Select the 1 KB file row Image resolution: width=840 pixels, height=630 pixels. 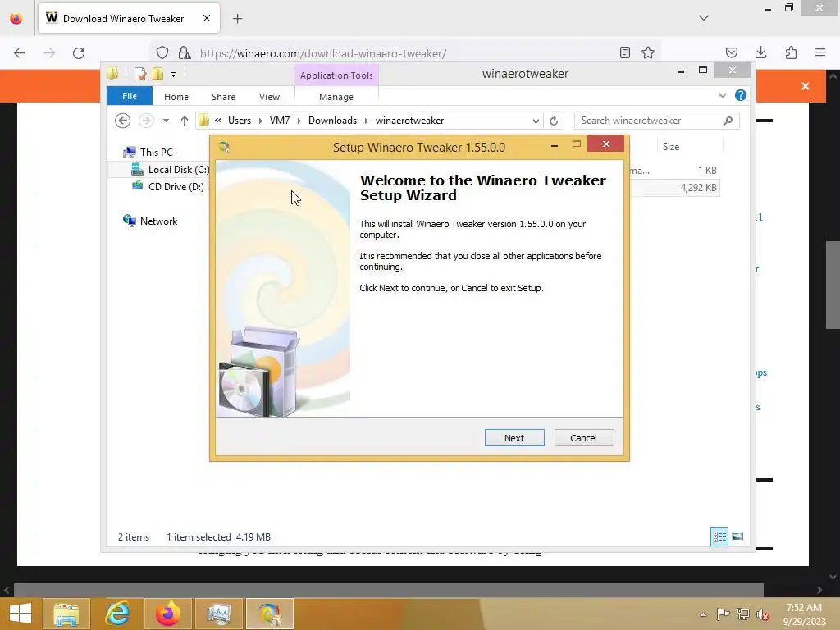pyautogui.click(x=674, y=171)
